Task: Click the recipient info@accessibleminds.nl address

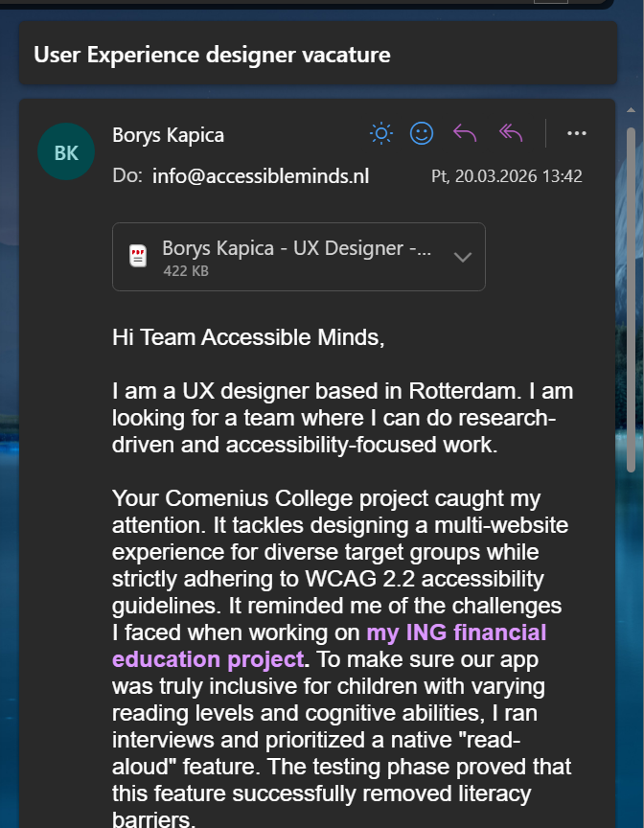Action: pyautogui.click(x=260, y=176)
